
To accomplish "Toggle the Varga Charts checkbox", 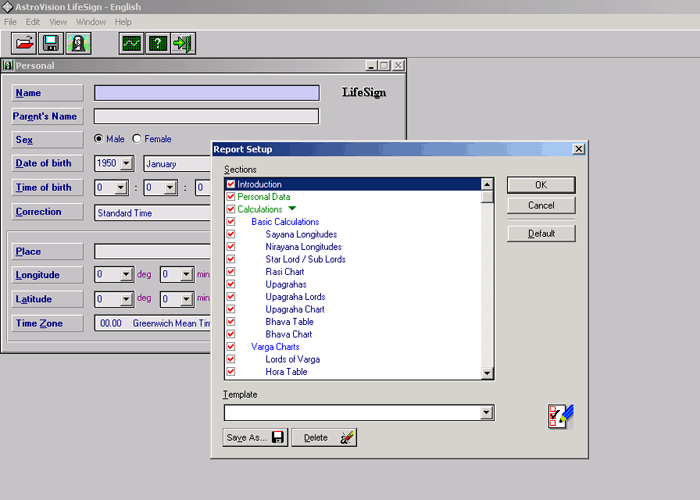I will pyautogui.click(x=231, y=346).
